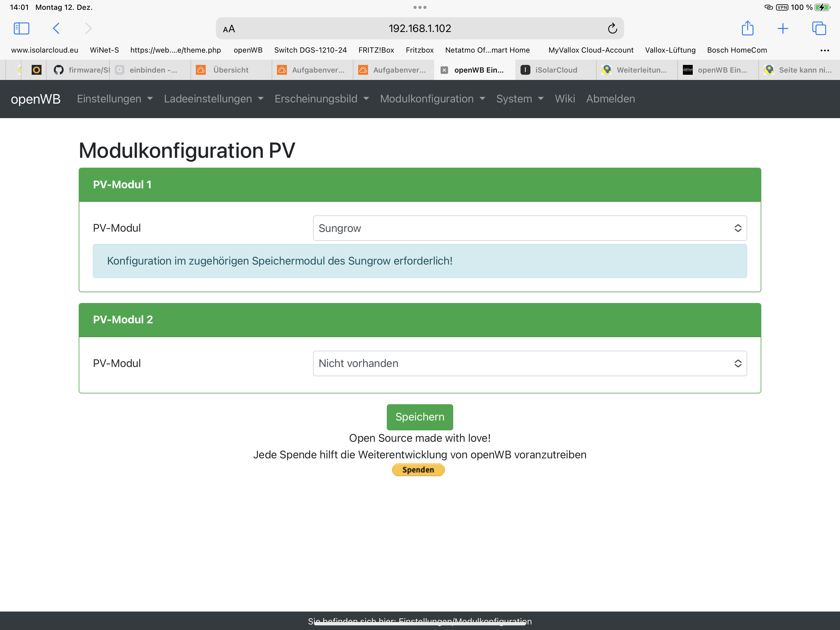The width and height of the screenshot is (840, 630).
Task: Show the tab overview icon
Action: coord(819,29)
